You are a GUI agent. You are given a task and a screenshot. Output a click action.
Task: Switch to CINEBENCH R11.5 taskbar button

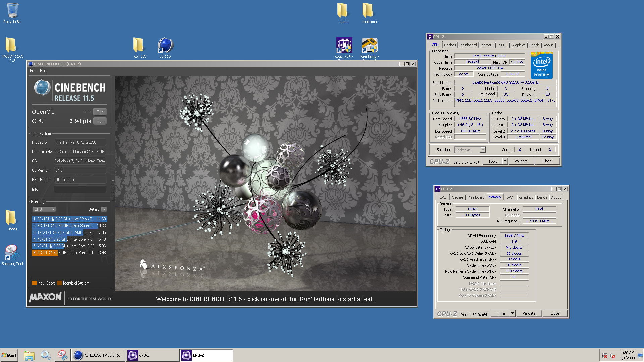click(x=98, y=355)
